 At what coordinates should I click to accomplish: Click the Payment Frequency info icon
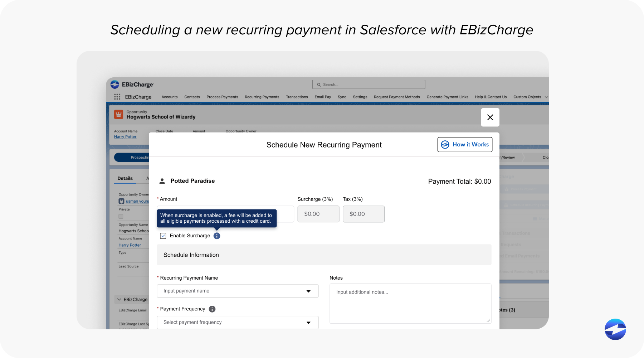point(212,309)
